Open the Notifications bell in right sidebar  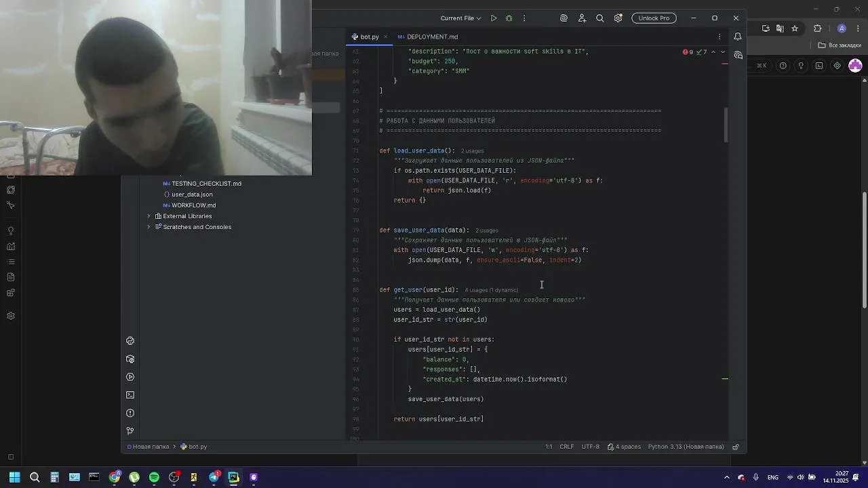coord(738,37)
